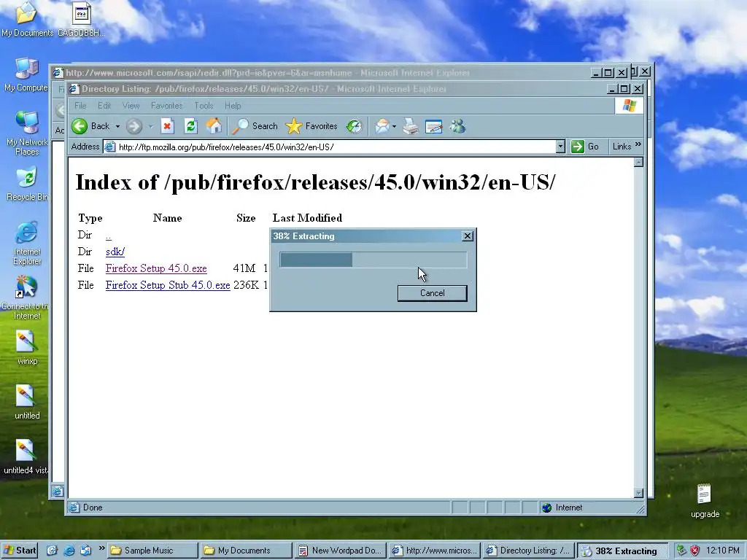Close the 38% Extracting dialog

468,236
